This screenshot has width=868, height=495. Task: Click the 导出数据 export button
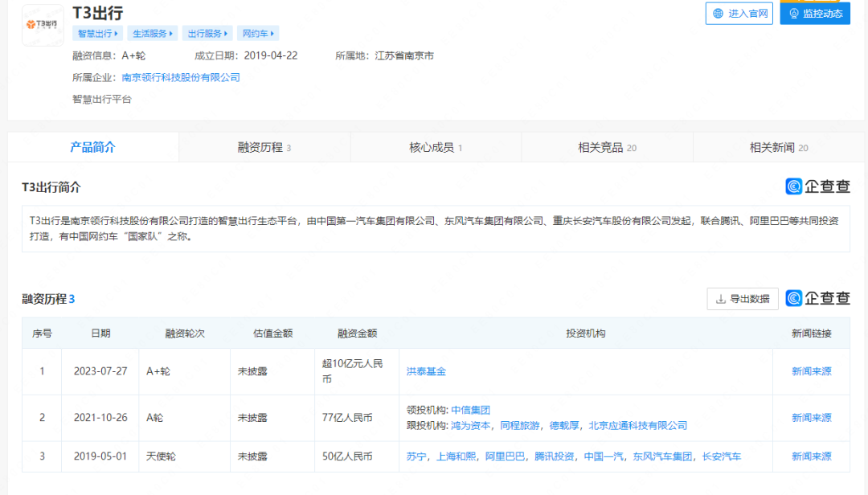coord(743,299)
